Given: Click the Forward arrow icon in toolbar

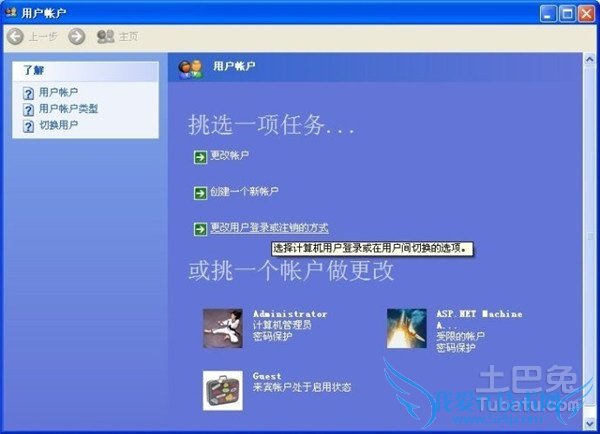Looking at the screenshot, I should (x=77, y=37).
